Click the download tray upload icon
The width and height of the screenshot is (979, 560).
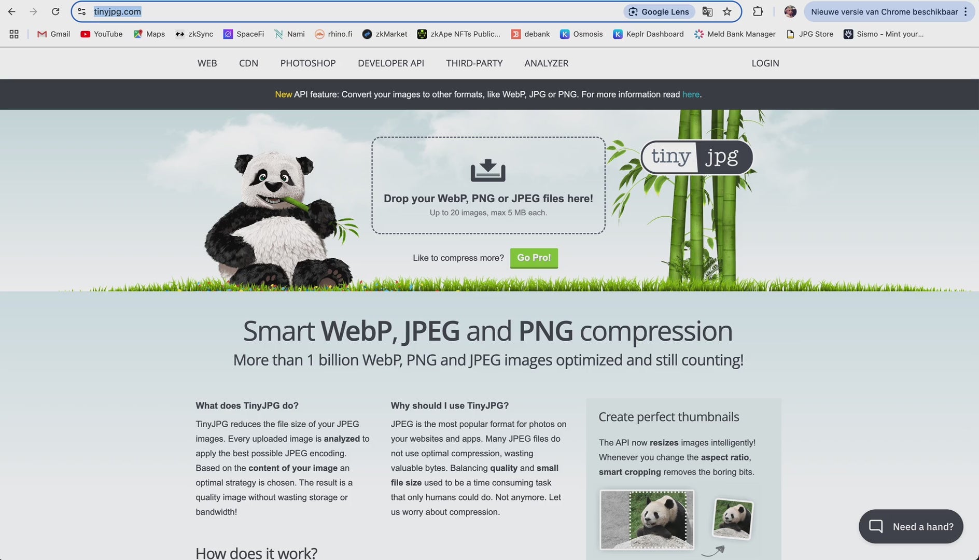click(488, 171)
